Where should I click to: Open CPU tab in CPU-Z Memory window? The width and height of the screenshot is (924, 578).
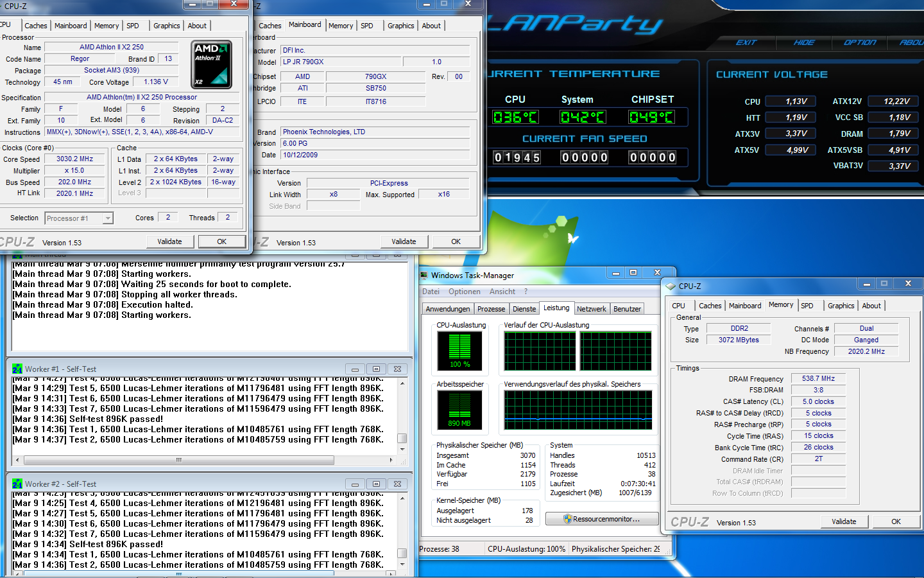tap(679, 306)
